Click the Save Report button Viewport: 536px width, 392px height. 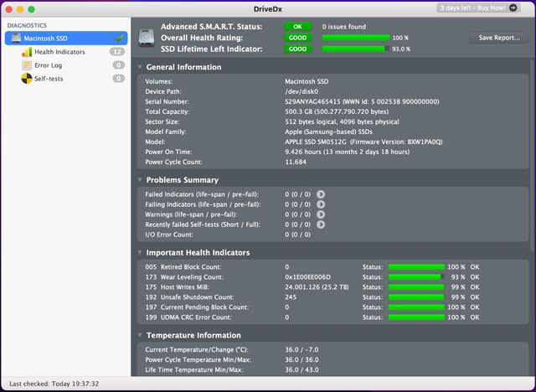click(499, 38)
